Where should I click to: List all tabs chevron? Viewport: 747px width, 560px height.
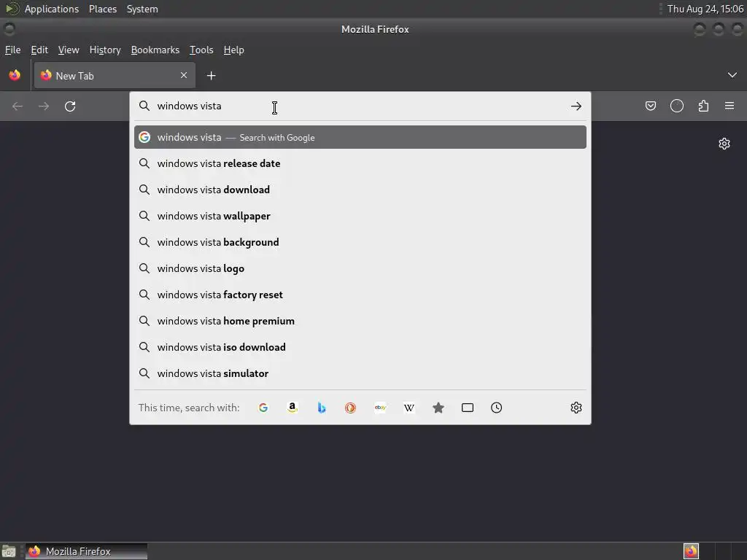click(x=732, y=75)
